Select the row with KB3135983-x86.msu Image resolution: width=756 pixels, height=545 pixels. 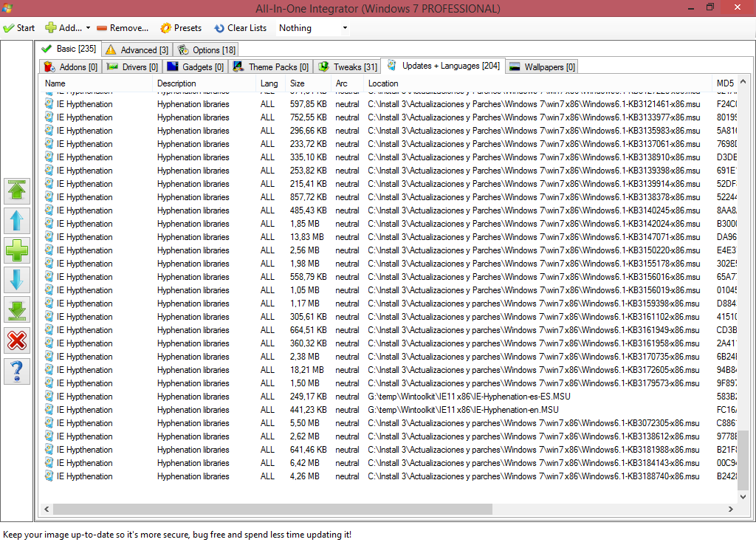coord(388,131)
